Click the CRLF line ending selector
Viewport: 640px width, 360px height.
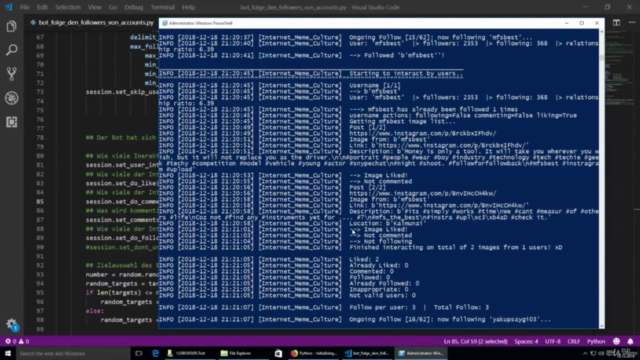[573, 341]
